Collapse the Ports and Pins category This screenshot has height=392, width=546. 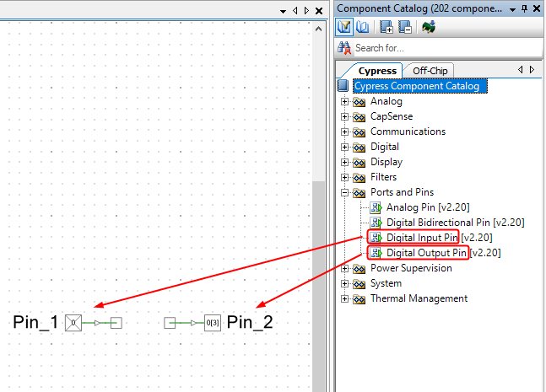coord(344,193)
